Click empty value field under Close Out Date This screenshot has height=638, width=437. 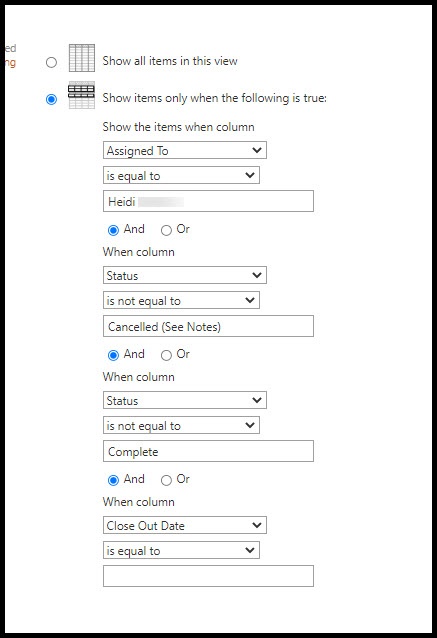[x=208, y=576]
